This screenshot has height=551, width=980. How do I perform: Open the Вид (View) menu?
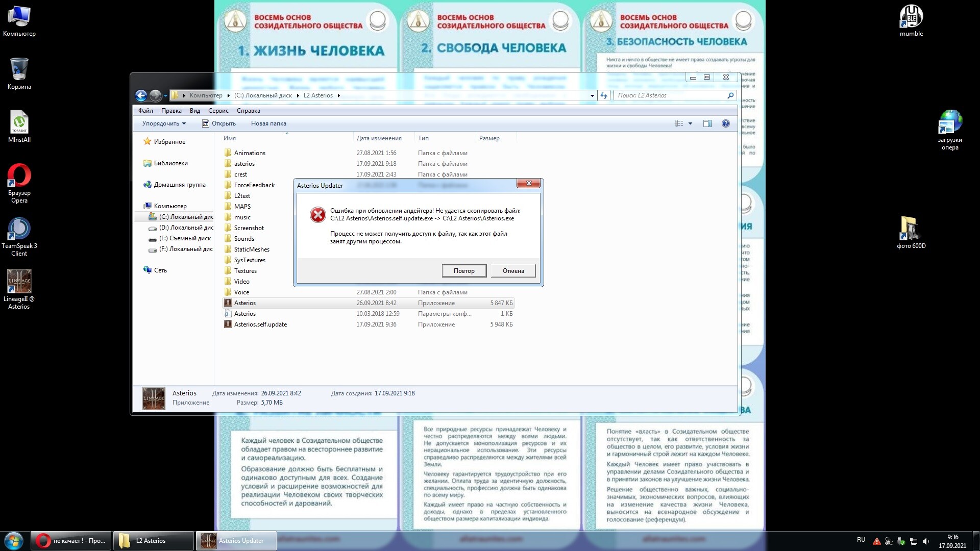194,110
